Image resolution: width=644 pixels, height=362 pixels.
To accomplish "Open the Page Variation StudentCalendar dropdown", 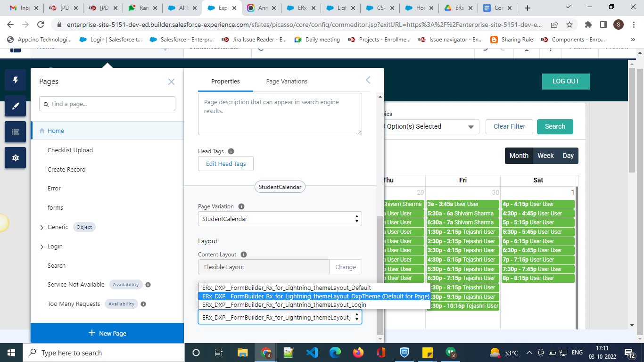I will [x=280, y=219].
